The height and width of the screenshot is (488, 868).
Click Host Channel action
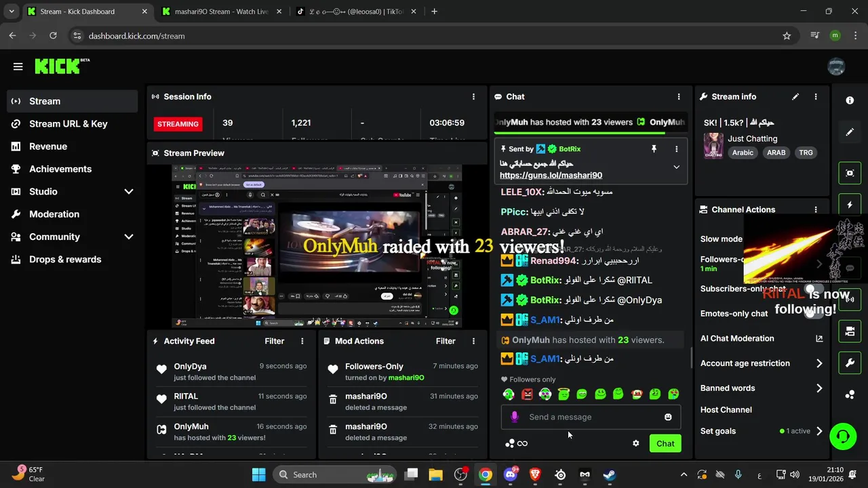[x=726, y=409]
